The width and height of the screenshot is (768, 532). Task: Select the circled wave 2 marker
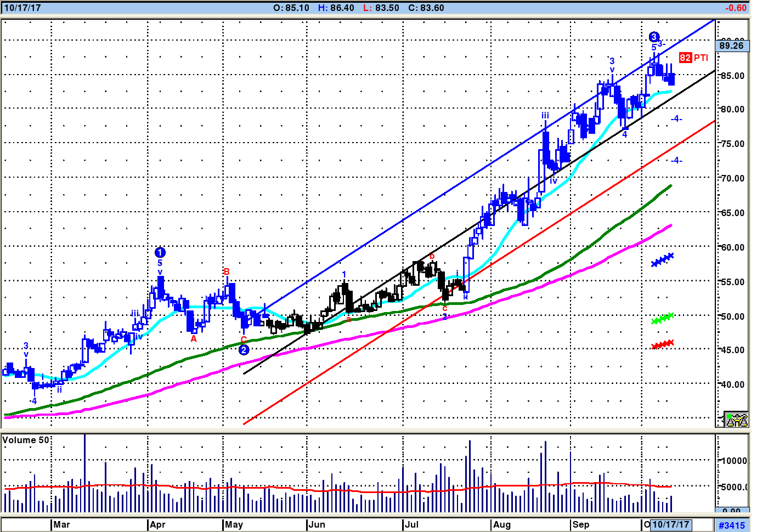pos(244,350)
